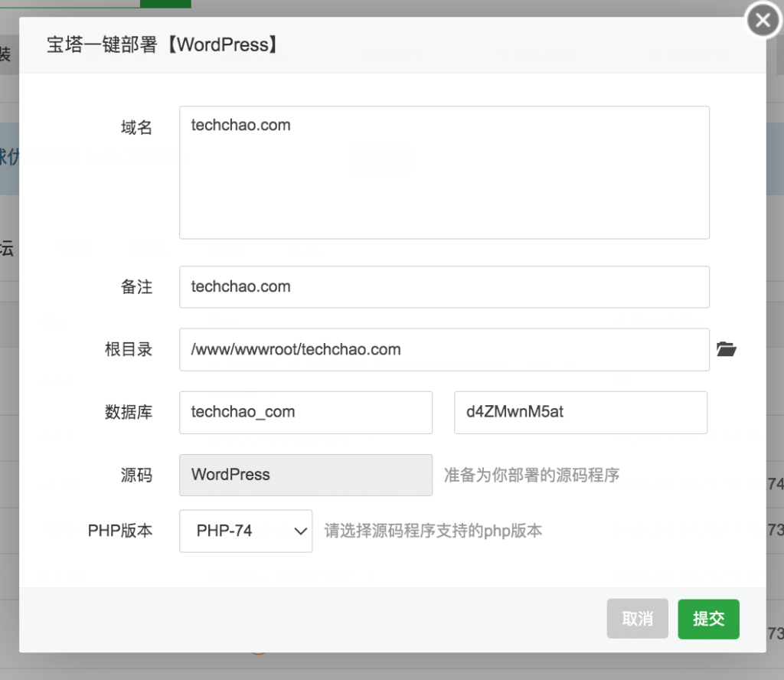Viewport: 784px width, 680px height.
Task: Edit the database name techchao_com field
Action: [x=305, y=413]
